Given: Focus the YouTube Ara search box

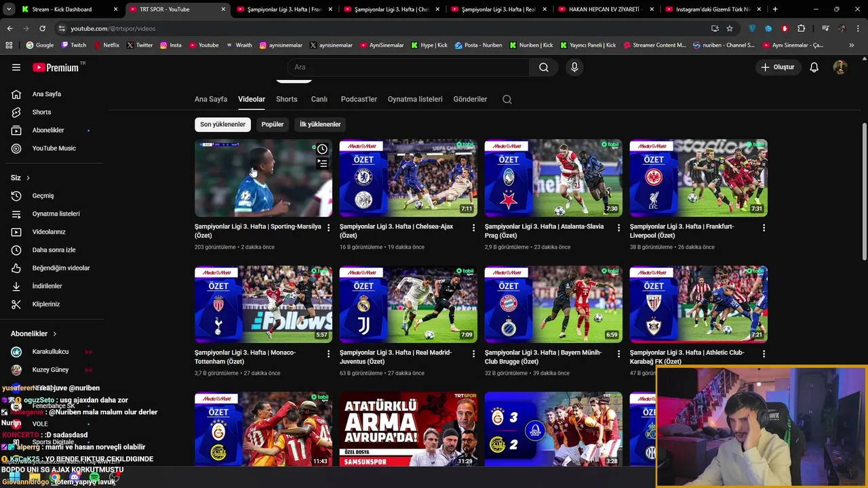Looking at the screenshot, I should click(x=409, y=67).
